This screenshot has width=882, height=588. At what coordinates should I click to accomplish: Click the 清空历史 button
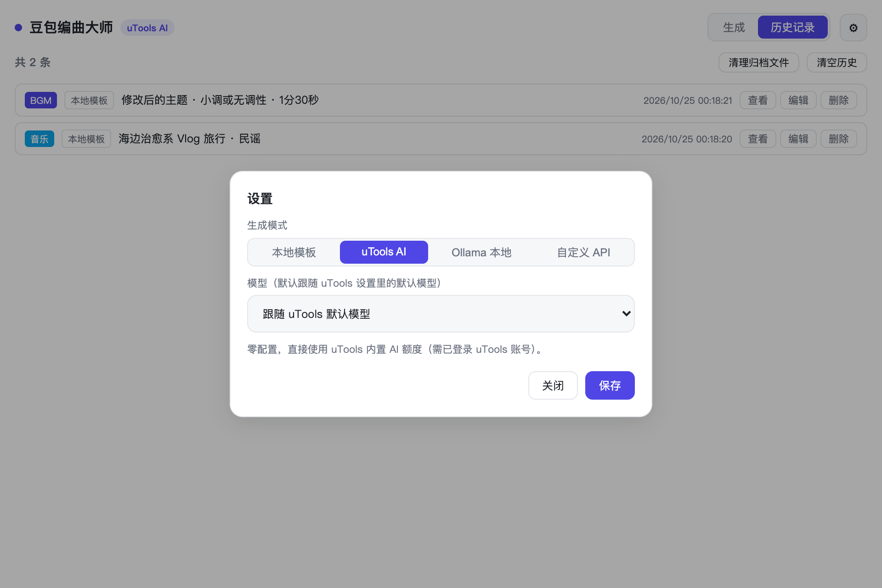click(837, 62)
